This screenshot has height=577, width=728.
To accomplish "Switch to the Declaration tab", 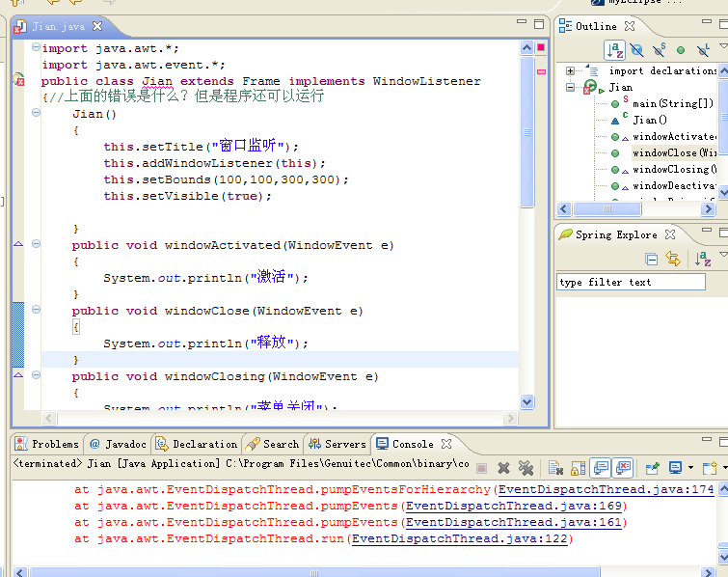I will click(x=197, y=444).
